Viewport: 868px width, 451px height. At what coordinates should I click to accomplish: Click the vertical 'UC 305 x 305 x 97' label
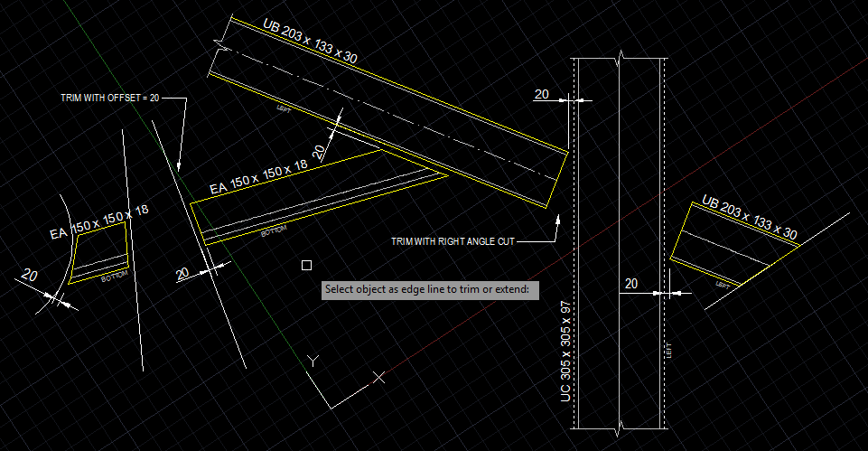pyautogui.click(x=565, y=352)
